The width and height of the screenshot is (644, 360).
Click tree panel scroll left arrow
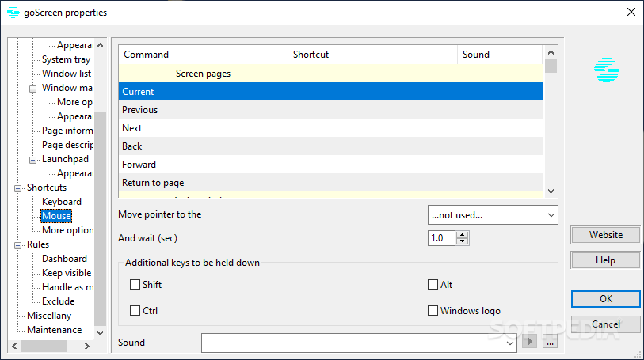click(14, 346)
